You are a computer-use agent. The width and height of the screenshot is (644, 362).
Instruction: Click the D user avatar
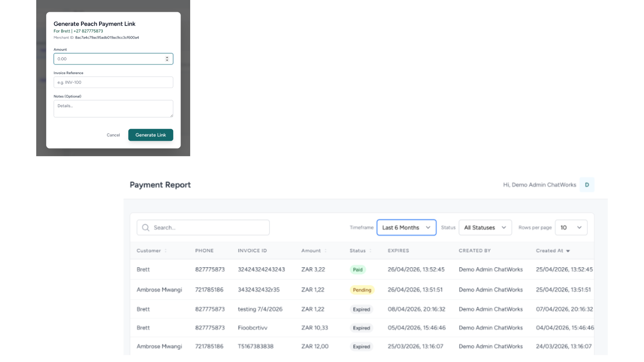587,185
